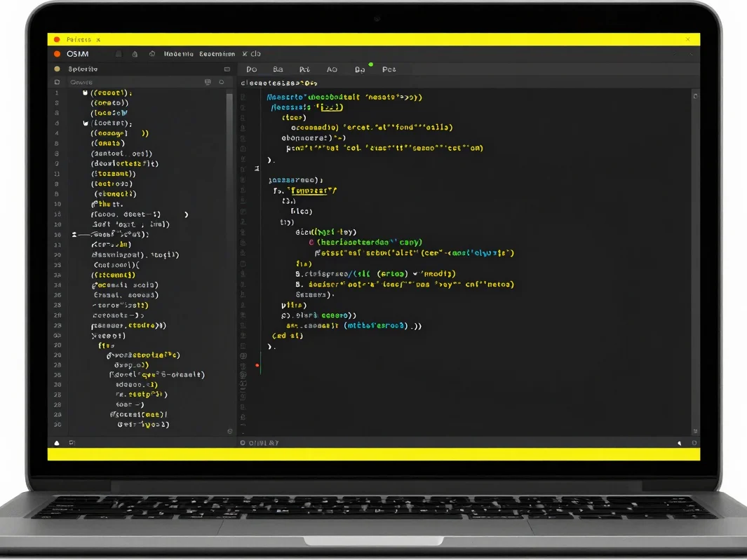The width and height of the screenshot is (747, 560).
Task: Click the "X Clo" toolbar button
Action: click(252, 54)
